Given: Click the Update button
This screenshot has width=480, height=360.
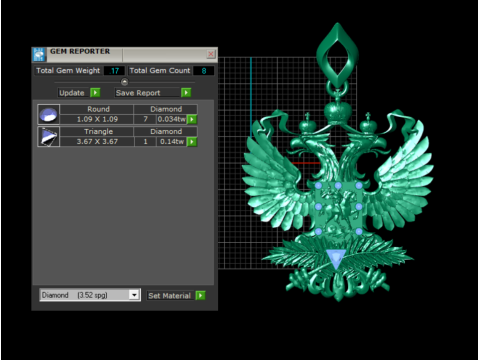Looking at the screenshot, I should [73, 93].
